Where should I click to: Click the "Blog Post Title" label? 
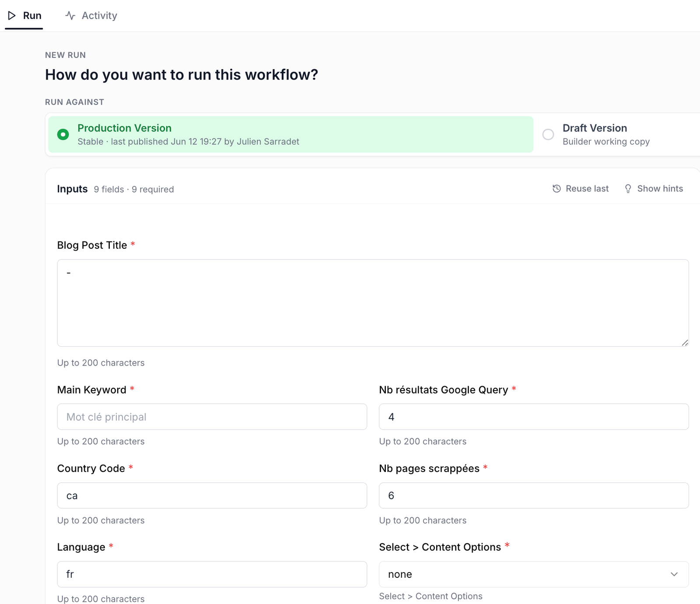92,245
